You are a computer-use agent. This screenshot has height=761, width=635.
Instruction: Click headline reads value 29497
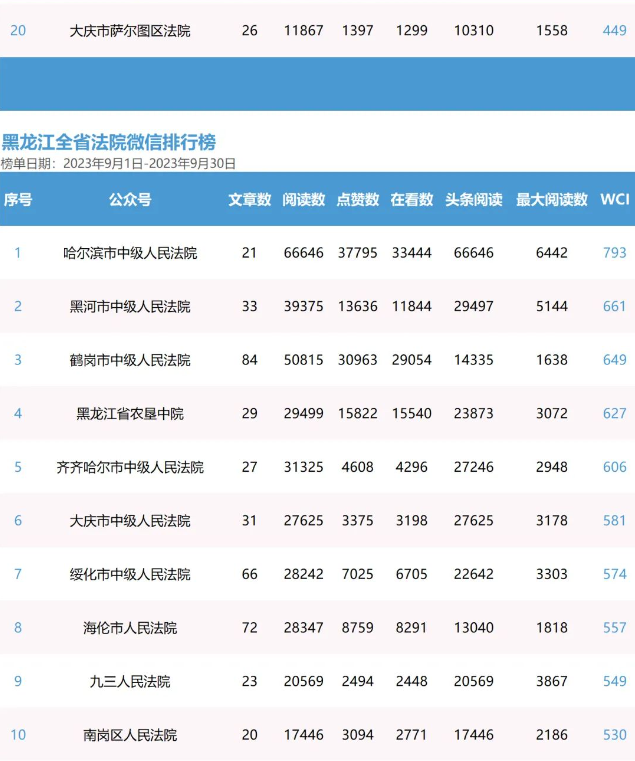(x=473, y=306)
